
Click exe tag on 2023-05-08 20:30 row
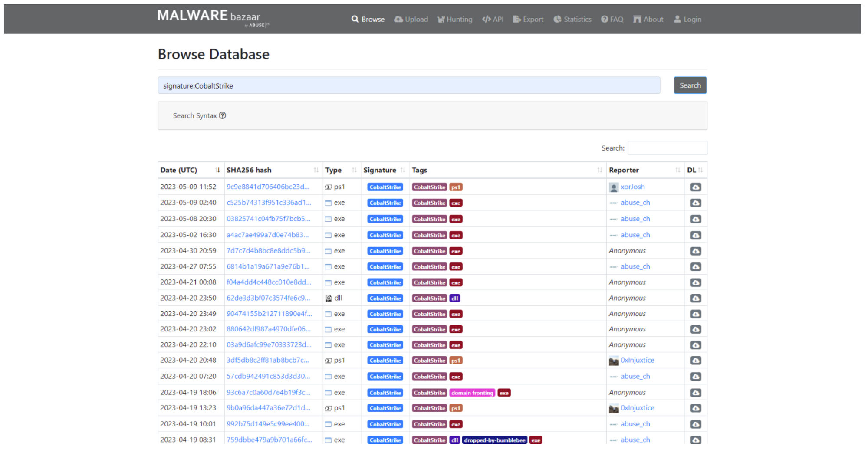pyautogui.click(x=456, y=219)
